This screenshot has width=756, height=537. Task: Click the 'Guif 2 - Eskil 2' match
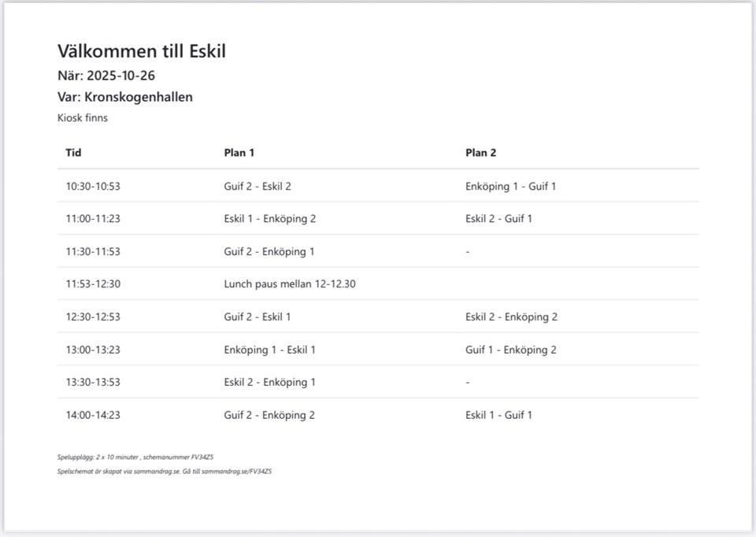pyautogui.click(x=258, y=187)
